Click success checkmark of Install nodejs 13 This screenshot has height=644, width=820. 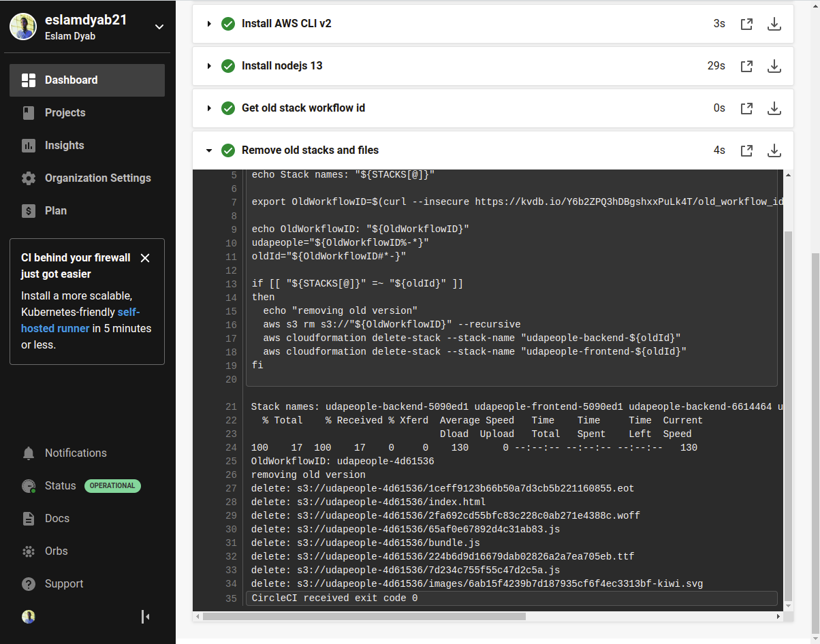(228, 66)
